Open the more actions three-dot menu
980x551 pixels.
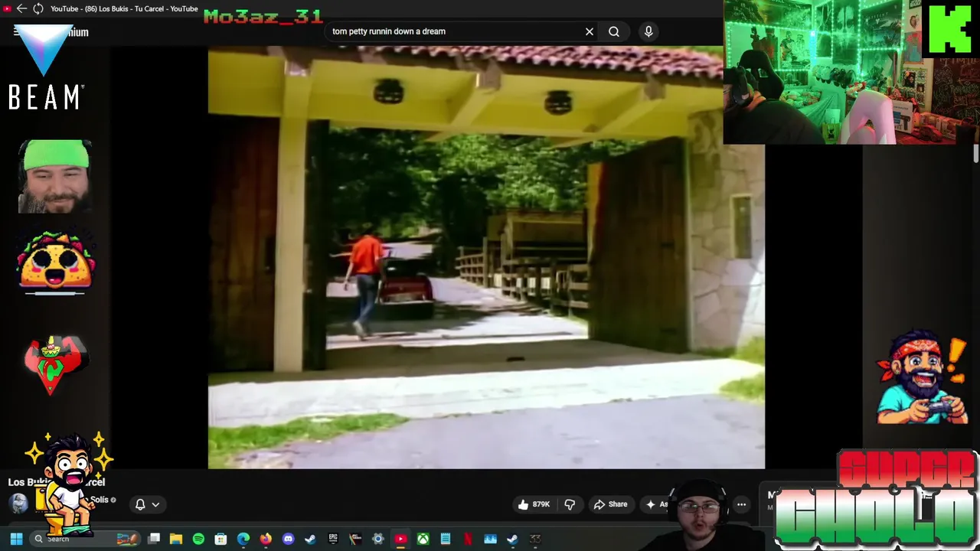[741, 504]
